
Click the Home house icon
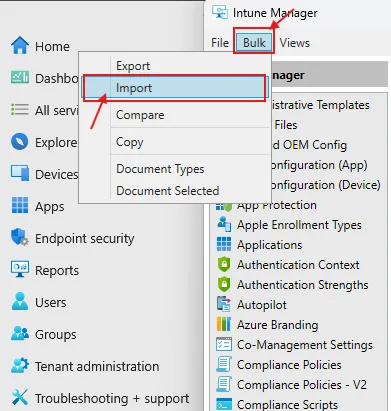coord(20,45)
